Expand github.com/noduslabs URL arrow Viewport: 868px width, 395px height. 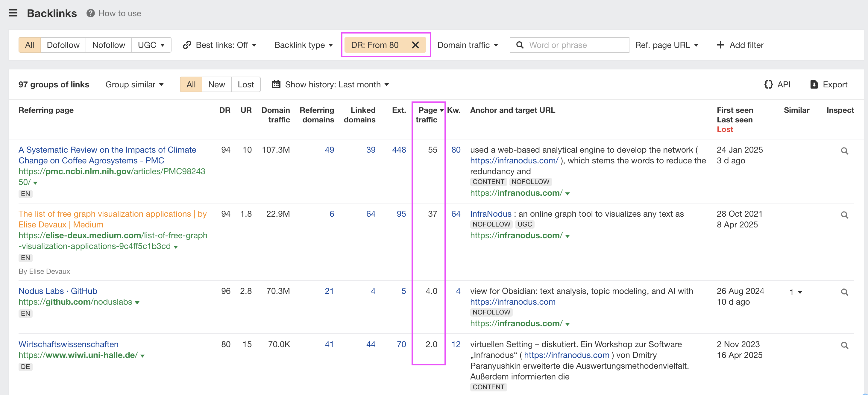point(137,303)
